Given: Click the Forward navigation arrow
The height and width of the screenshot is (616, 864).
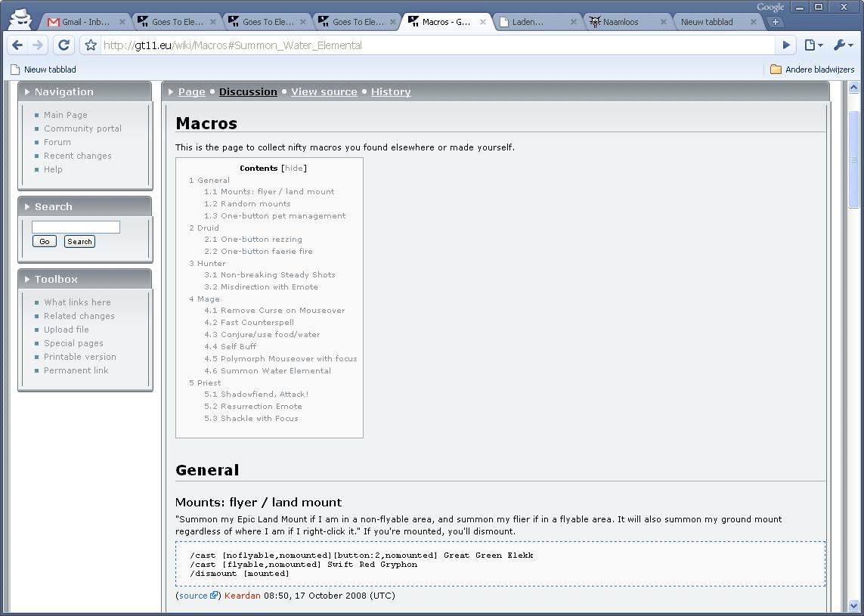Looking at the screenshot, I should 38,45.
